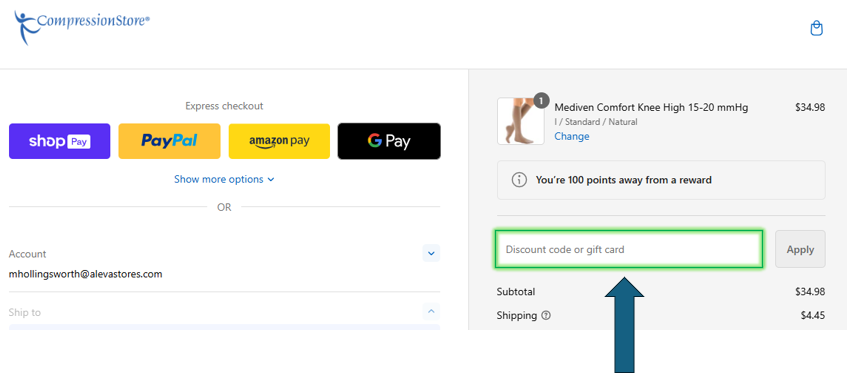Click the reward points info icon
854x375 pixels.
[x=520, y=180]
